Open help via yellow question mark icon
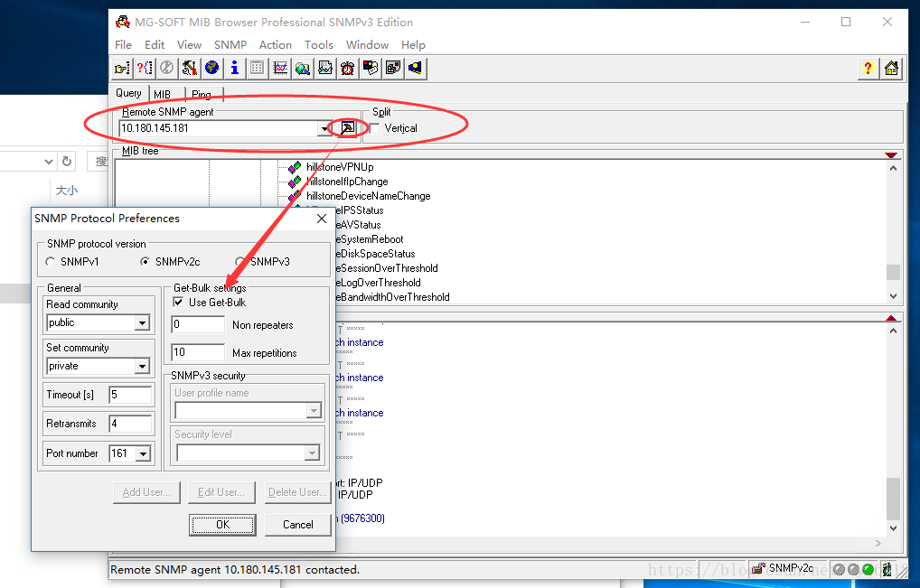 (x=868, y=68)
